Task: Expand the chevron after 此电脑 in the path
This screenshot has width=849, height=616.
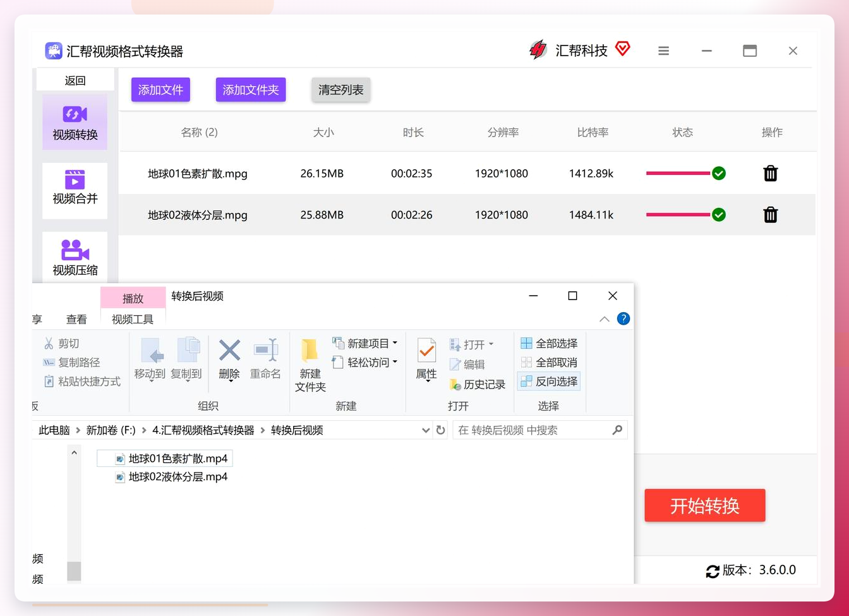Action: [78, 430]
